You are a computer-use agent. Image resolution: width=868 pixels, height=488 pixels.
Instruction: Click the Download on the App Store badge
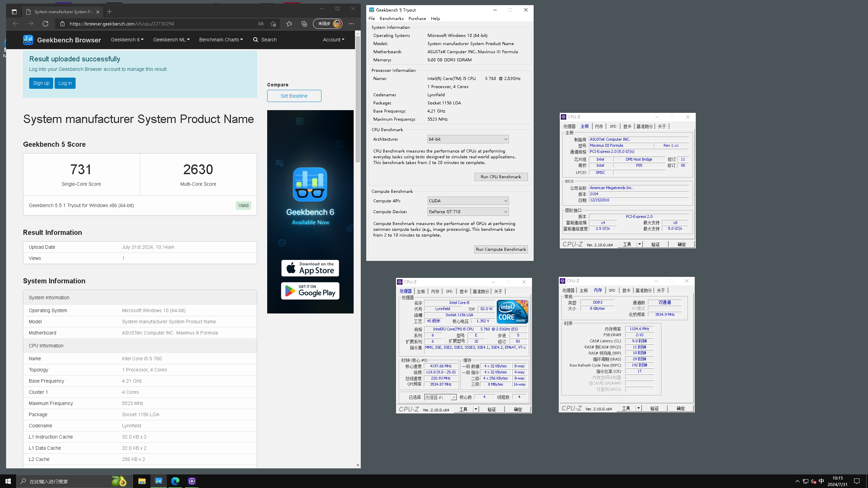click(x=310, y=268)
